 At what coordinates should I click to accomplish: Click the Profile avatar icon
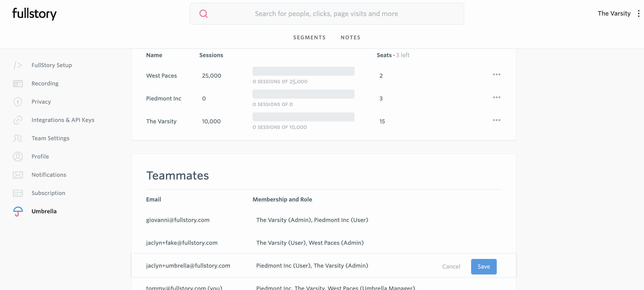[x=18, y=156]
